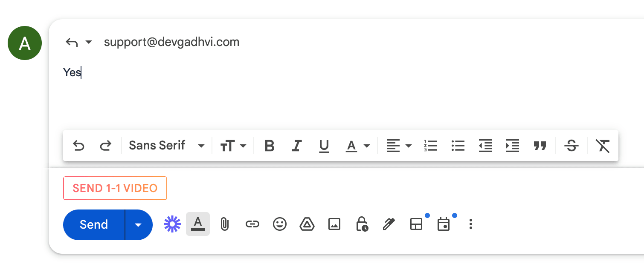The height and width of the screenshot is (264, 644).
Task: Open the reply type dropdown arrow
Action: (89, 42)
